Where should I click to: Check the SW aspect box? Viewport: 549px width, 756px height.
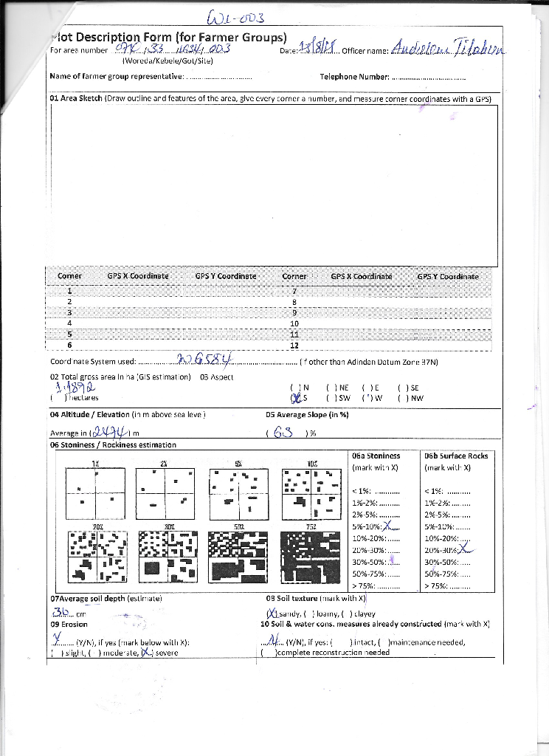[331, 398]
